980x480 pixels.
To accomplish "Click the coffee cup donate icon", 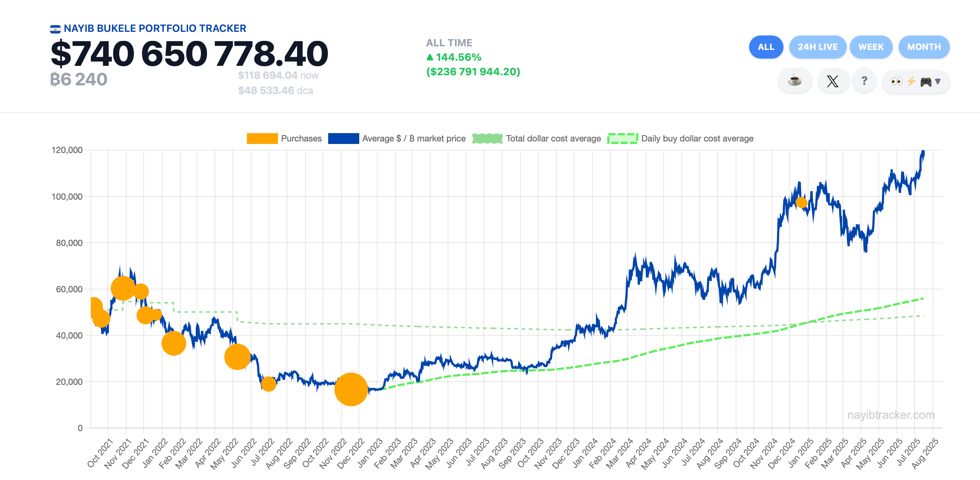I will click(795, 81).
